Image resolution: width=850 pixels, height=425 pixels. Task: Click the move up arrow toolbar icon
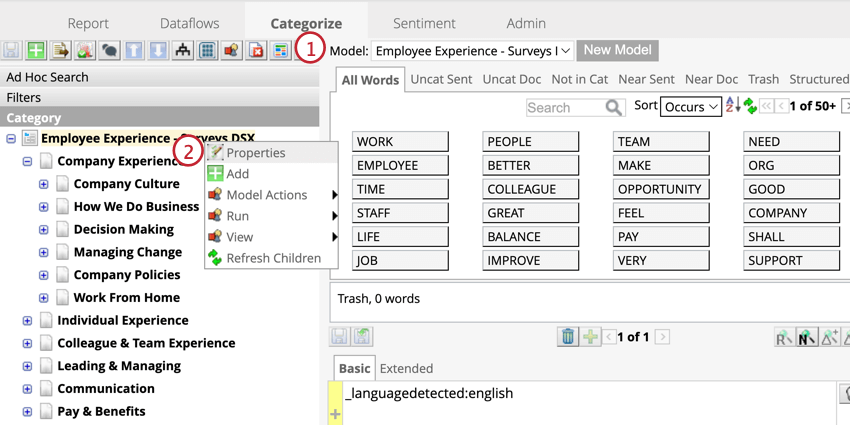(134, 50)
